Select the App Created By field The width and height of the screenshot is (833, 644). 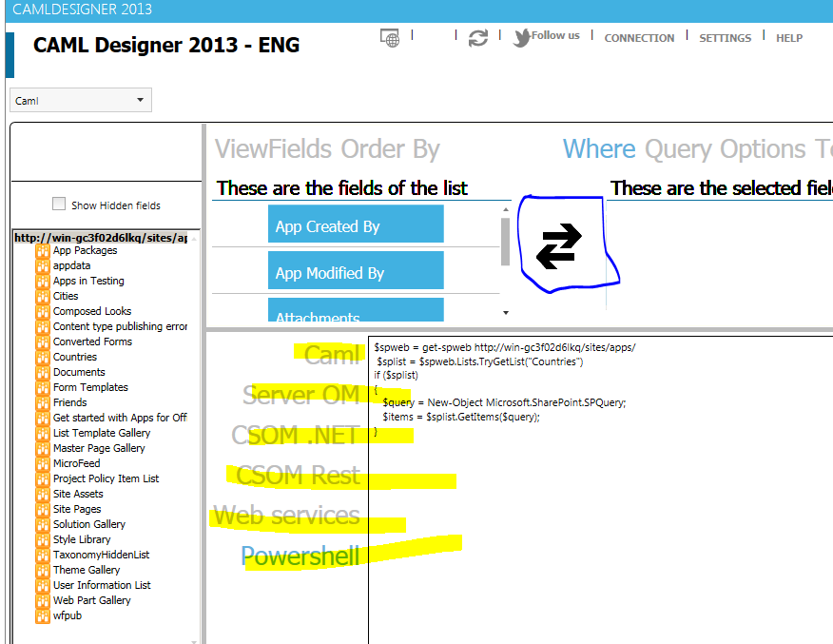click(x=356, y=224)
